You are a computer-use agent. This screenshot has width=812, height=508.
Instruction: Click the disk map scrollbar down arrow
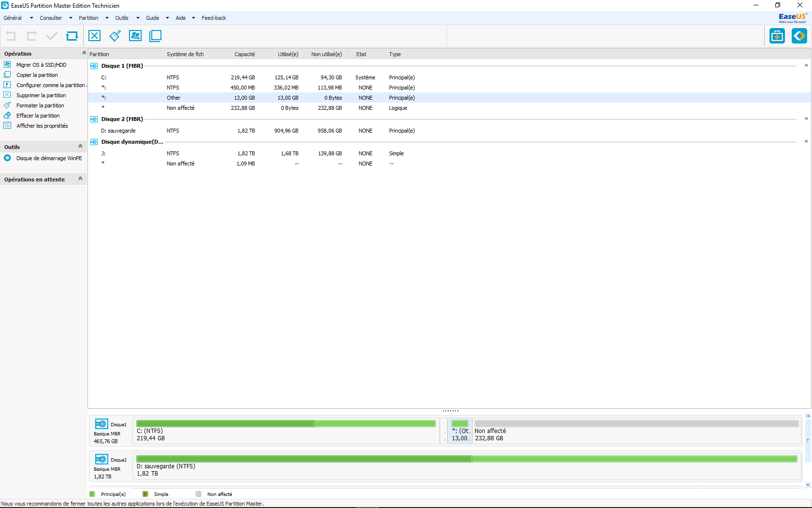(808, 485)
